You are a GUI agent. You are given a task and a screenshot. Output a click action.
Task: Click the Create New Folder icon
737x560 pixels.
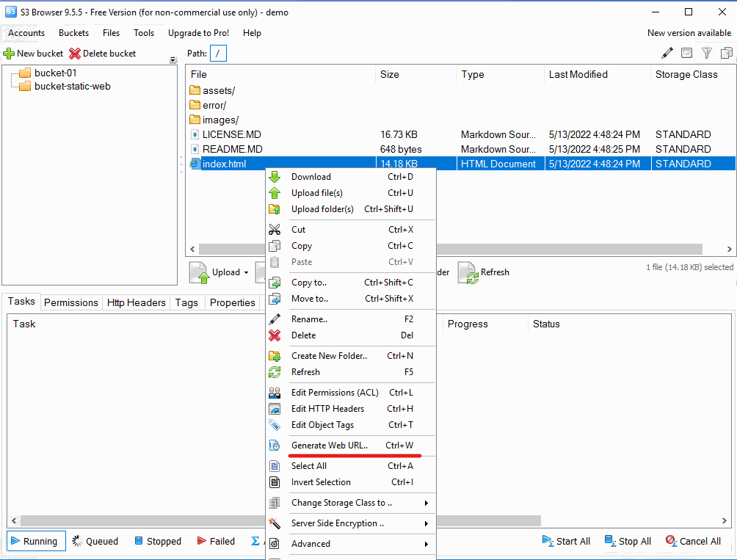tap(275, 356)
